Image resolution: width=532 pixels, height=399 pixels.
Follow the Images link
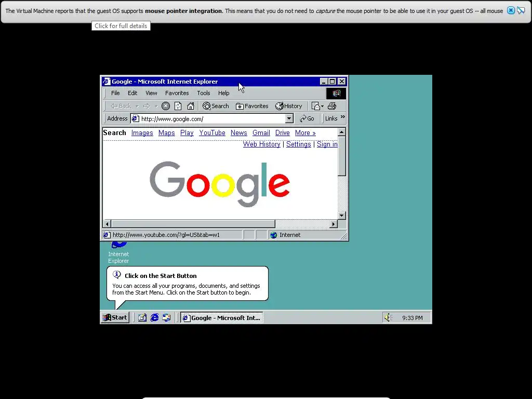pos(142,133)
